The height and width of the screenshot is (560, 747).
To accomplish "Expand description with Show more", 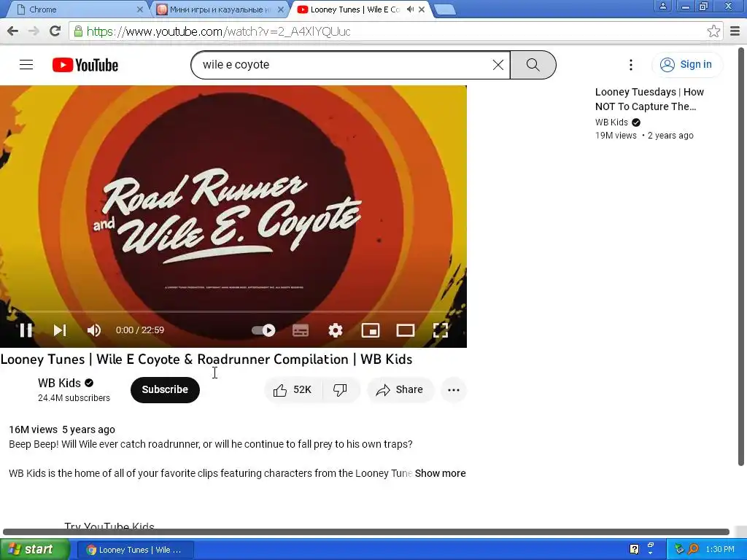I will 440,473.
